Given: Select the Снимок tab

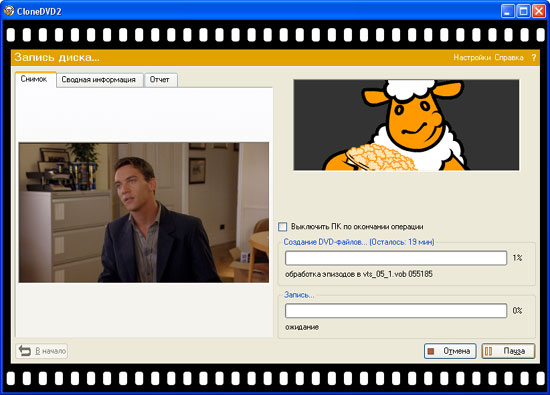Looking at the screenshot, I should click(35, 79).
